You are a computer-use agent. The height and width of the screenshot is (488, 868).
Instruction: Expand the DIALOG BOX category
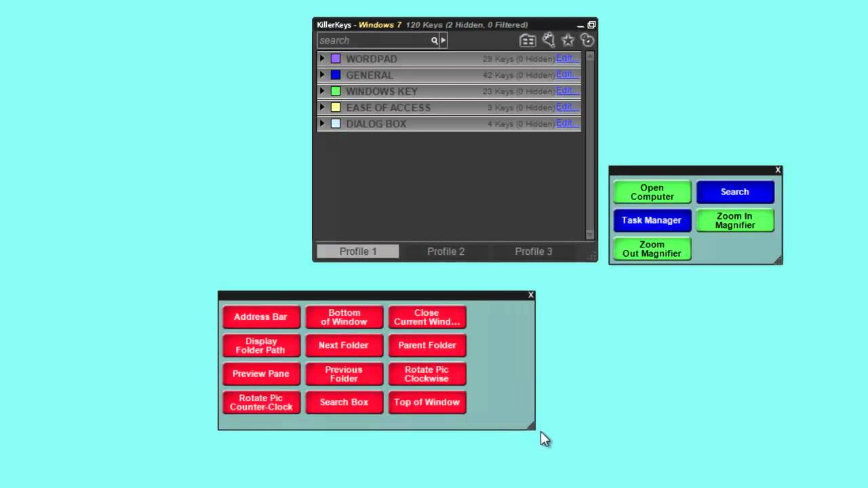point(322,123)
